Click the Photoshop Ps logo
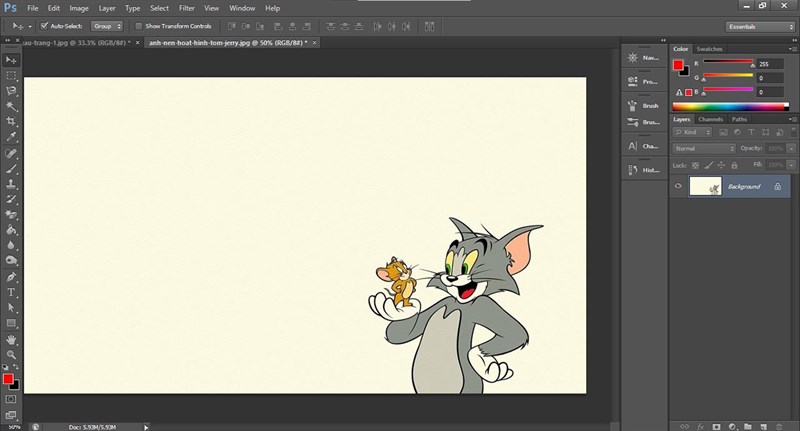The width and height of the screenshot is (800, 431). (x=10, y=8)
